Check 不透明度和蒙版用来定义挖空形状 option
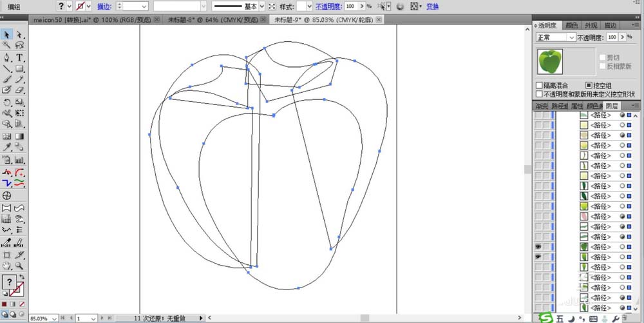Screen dimensions: 644x323 click(539, 93)
